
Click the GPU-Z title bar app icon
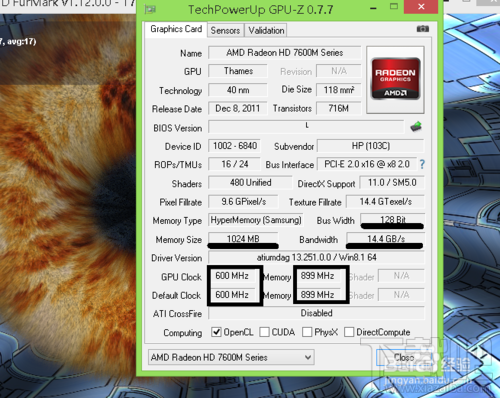(x=150, y=9)
